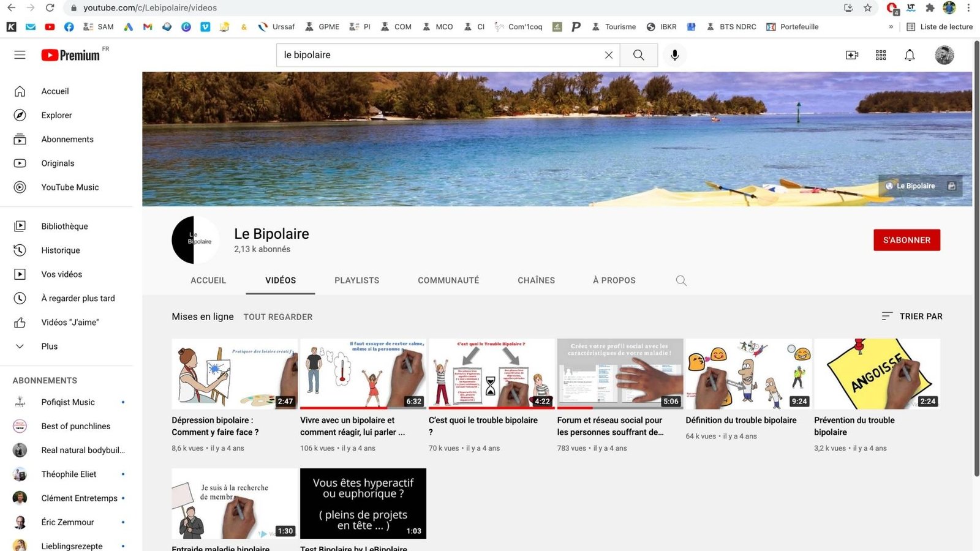This screenshot has width=980, height=551.
Task: Search within the channel magnifier icon
Action: coord(681,280)
